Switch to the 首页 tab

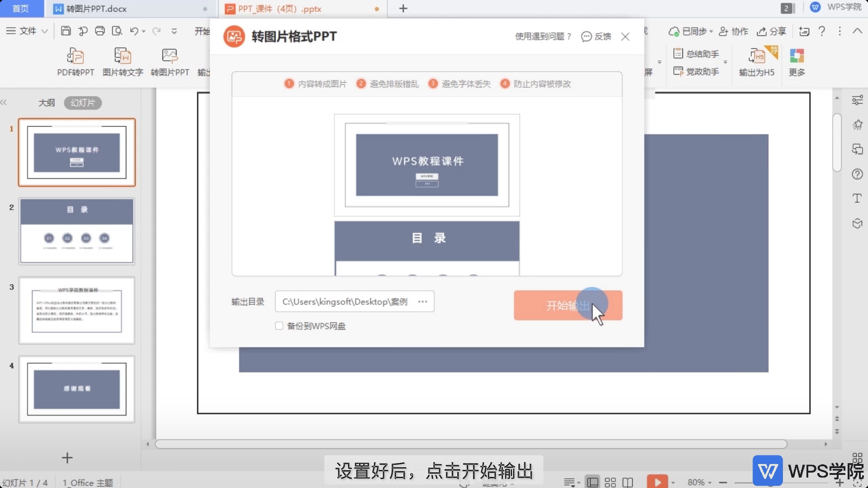(21, 9)
